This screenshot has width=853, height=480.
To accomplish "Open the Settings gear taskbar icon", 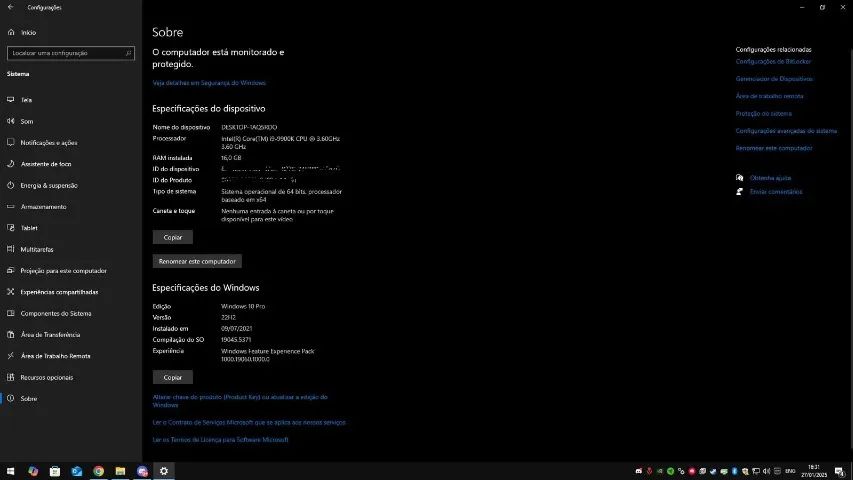I will (x=164, y=471).
